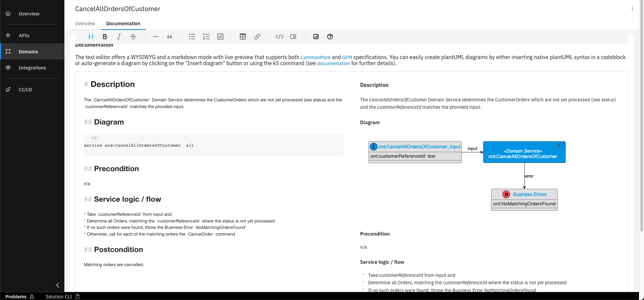Insert a table
This screenshot has width=644, height=300.
click(x=243, y=37)
